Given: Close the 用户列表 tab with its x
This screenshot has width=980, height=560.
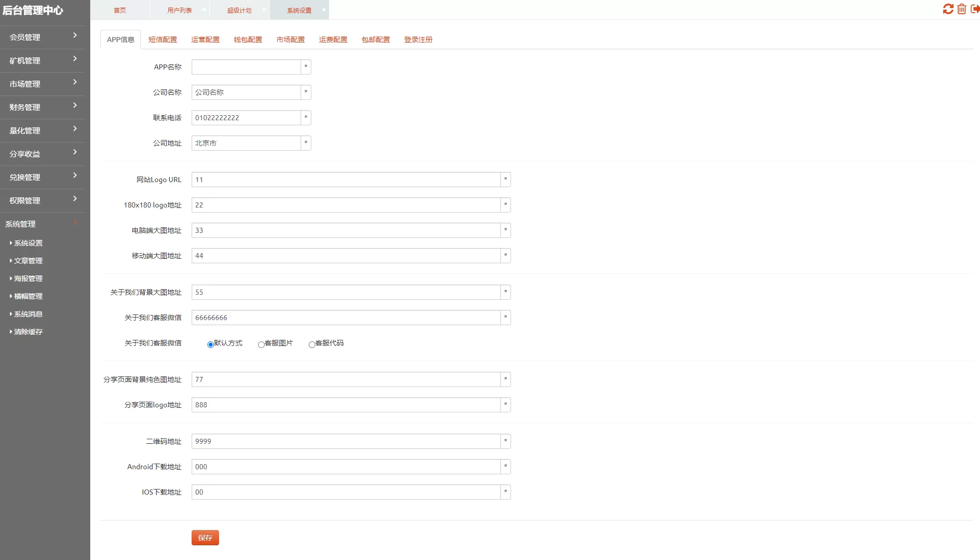Looking at the screenshot, I should click(x=204, y=10).
